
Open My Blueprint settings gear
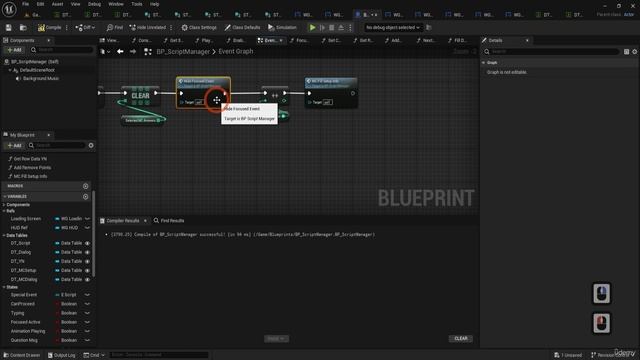point(91,145)
